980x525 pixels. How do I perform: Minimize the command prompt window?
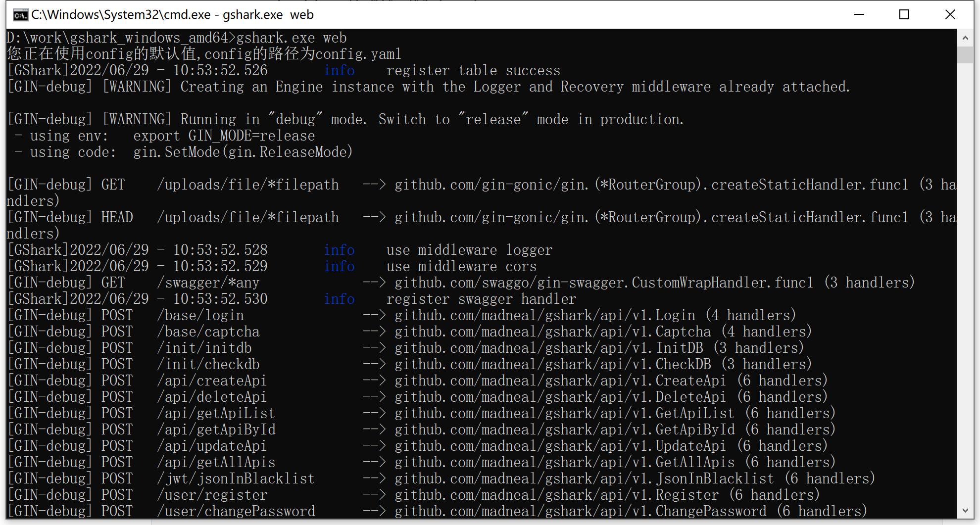point(859,15)
